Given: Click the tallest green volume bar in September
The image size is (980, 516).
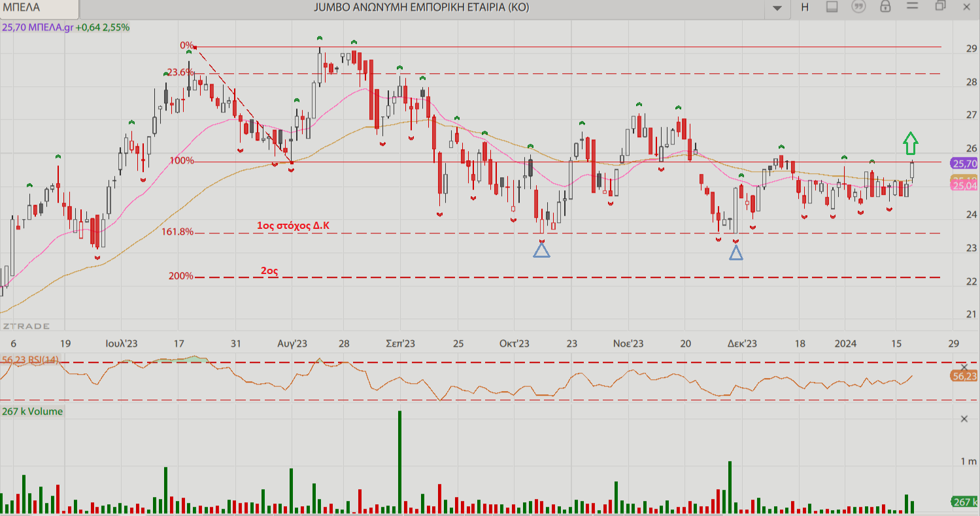Looking at the screenshot, I should [399, 462].
